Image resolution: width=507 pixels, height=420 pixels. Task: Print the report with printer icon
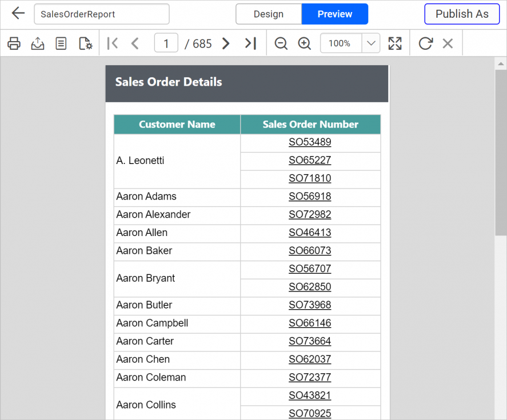tap(14, 43)
